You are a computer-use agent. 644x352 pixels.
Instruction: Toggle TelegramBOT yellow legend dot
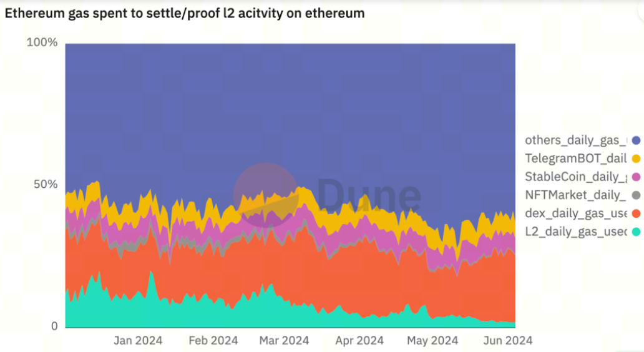click(x=636, y=159)
